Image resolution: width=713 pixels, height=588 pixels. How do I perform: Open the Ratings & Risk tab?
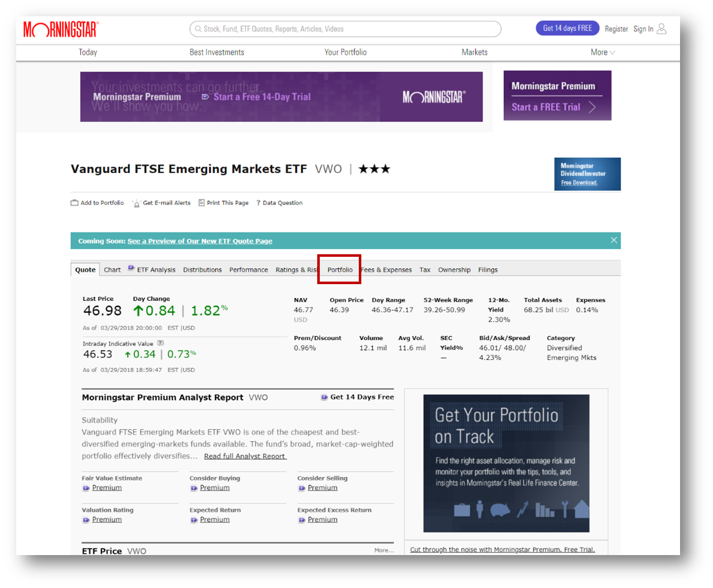pos(297,270)
